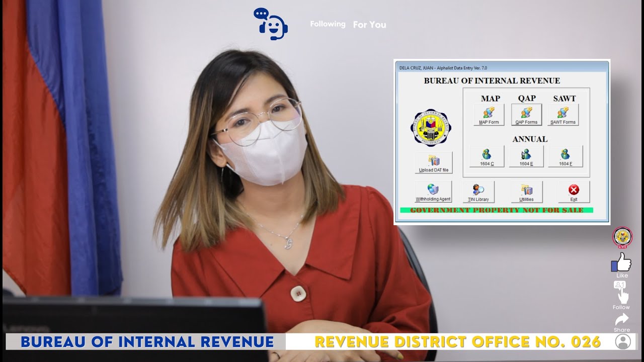Exit the Alphalist Data Entry program

click(574, 192)
